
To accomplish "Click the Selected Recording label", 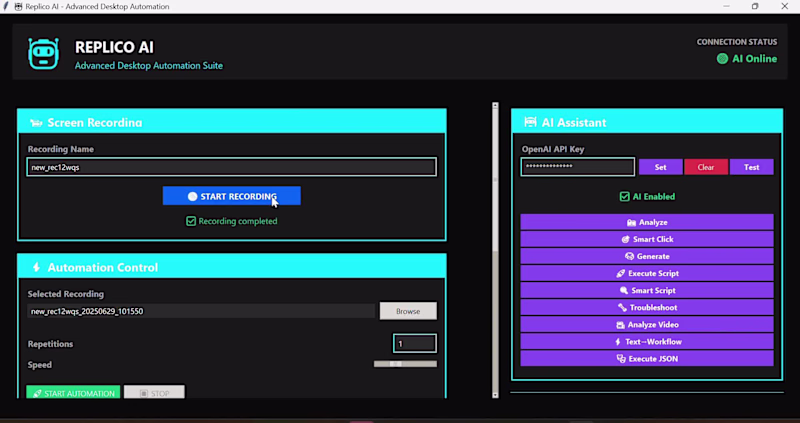I will point(66,294).
